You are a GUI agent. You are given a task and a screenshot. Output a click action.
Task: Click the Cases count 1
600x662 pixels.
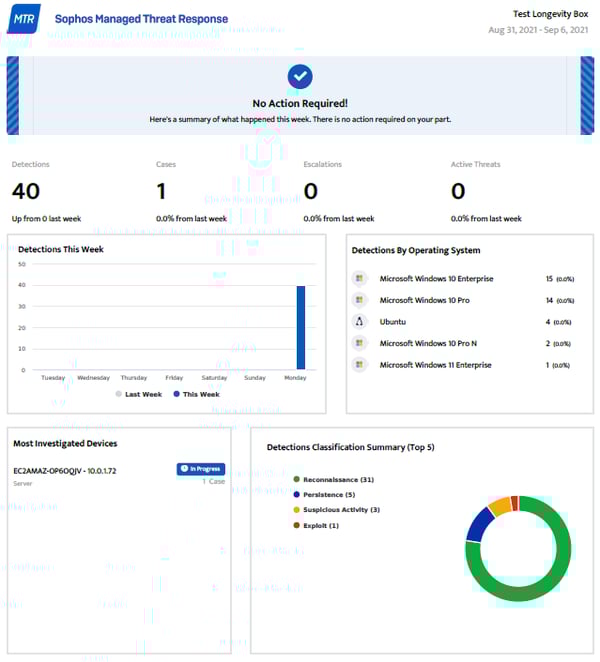(x=161, y=191)
